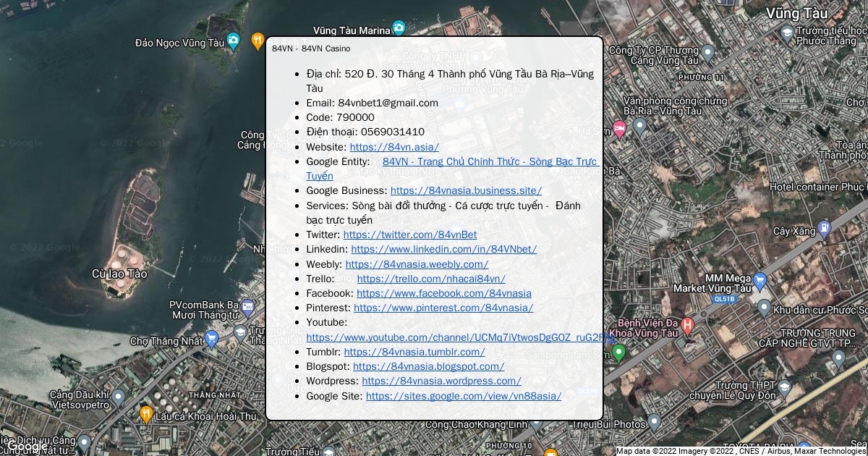868x456 pixels.
Task: Click the Google Site vn88asia link
Action: [463, 396]
